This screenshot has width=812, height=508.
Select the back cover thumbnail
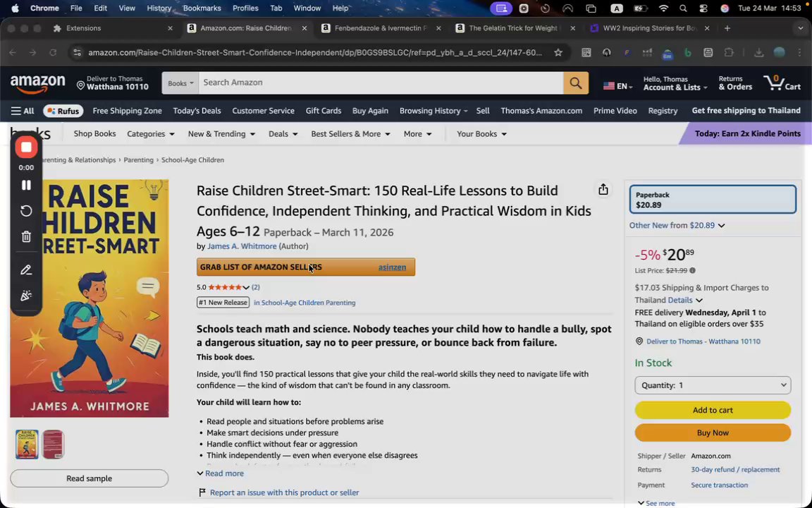pyautogui.click(x=53, y=445)
